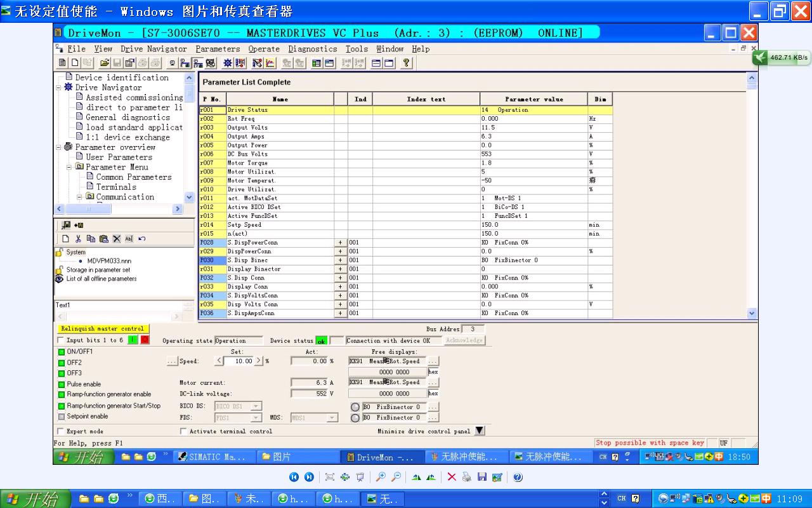Image resolution: width=812 pixels, height=508 pixels.
Task: Click the new page icon in the parameter set panel
Action: (x=65, y=239)
